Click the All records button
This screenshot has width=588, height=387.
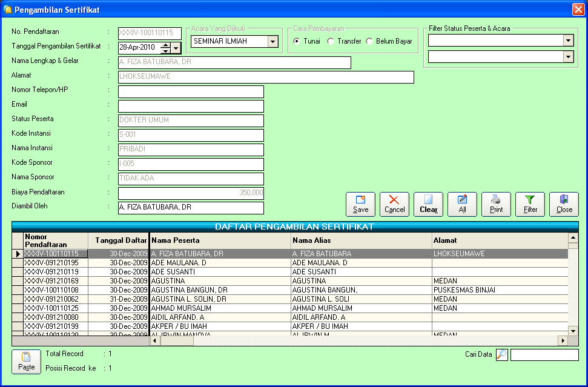tap(462, 204)
